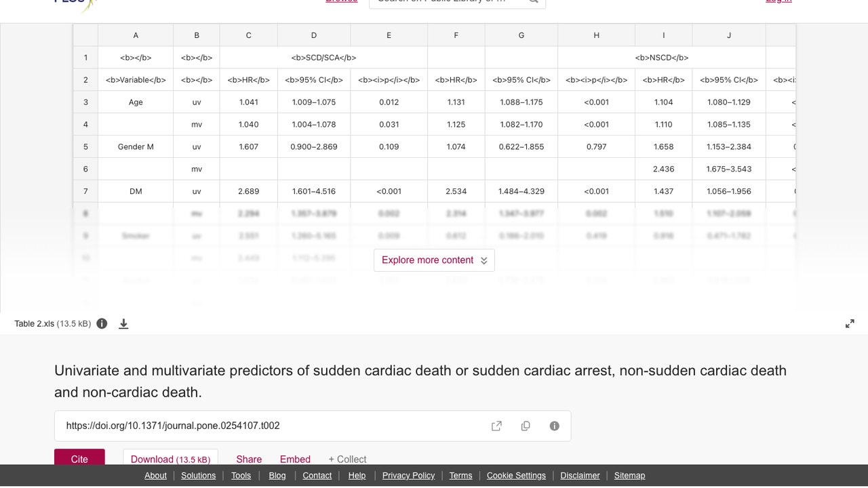Select column header C in the spreadsheet
The width and height of the screenshot is (868, 488).
tap(248, 35)
